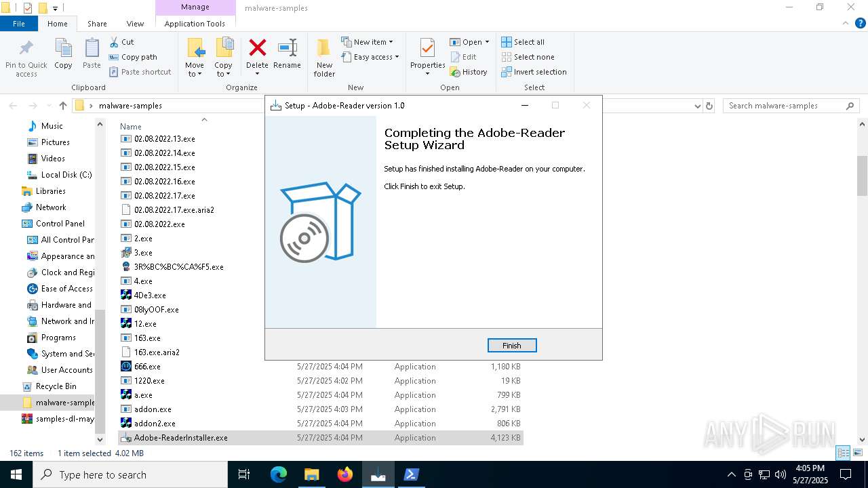Open Quick Access Toolbar customize dropdown
This screenshot has height=488, width=868.
pos(56,8)
